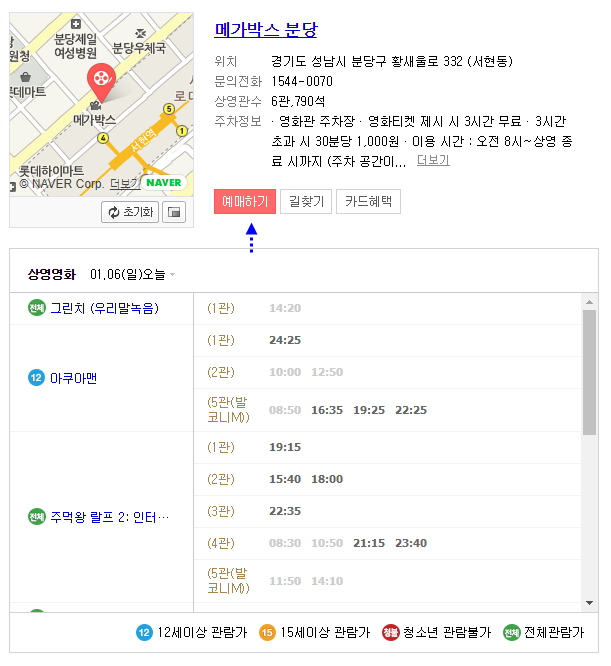Click 길찾기 directions button
The height and width of the screenshot is (666, 611).
306,201
